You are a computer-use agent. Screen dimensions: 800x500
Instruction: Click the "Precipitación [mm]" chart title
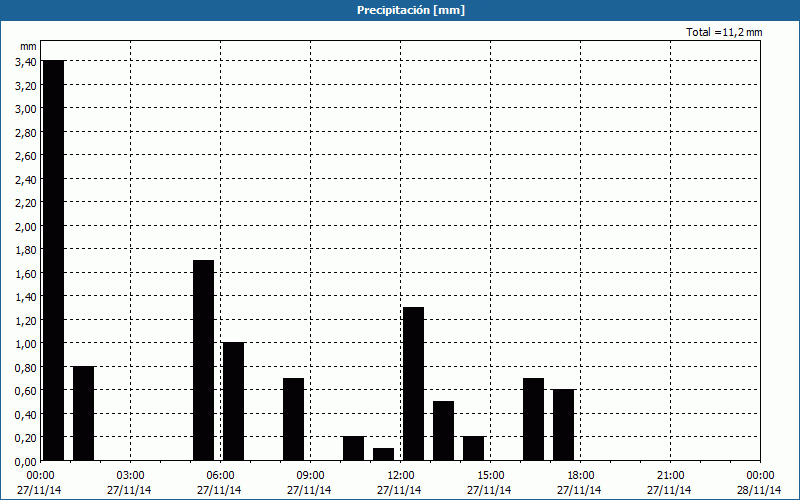pyautogui.click(x=411, y=10)
